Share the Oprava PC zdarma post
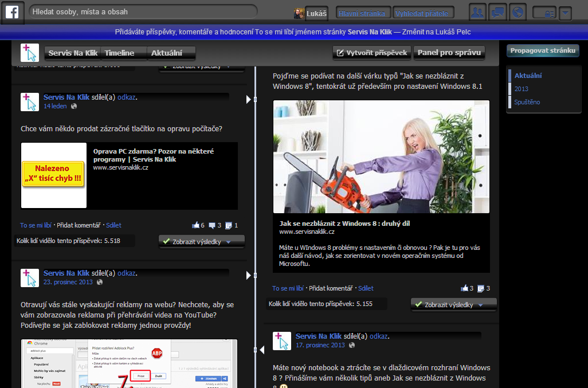The width and height of the screenshot is (588, 388). [113, 225]
